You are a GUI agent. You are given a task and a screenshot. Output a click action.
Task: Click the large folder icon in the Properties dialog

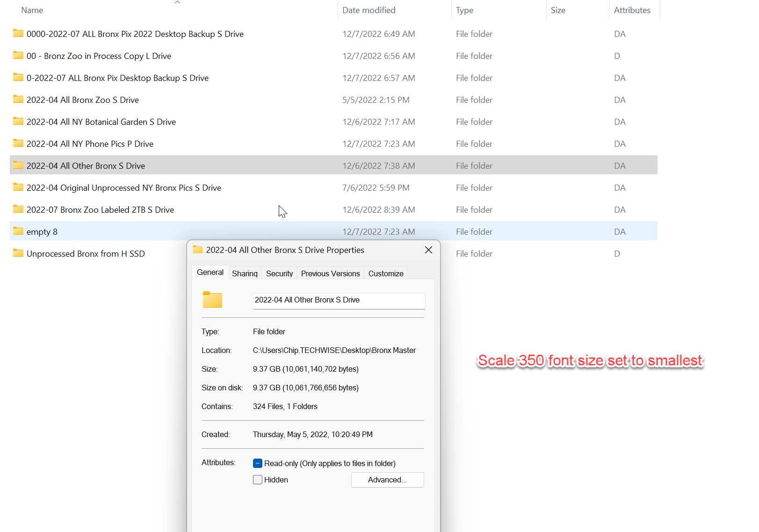coord(212,299)
